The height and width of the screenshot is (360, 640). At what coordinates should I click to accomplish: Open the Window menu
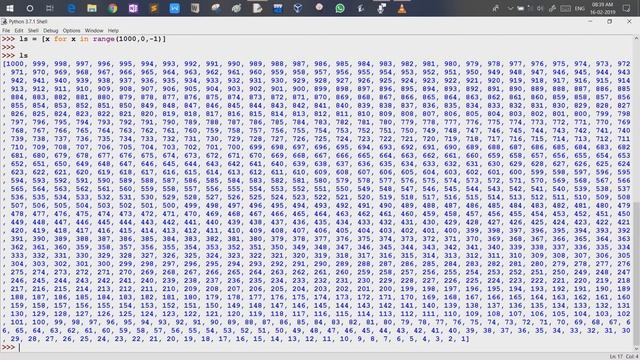click(94, 31)
